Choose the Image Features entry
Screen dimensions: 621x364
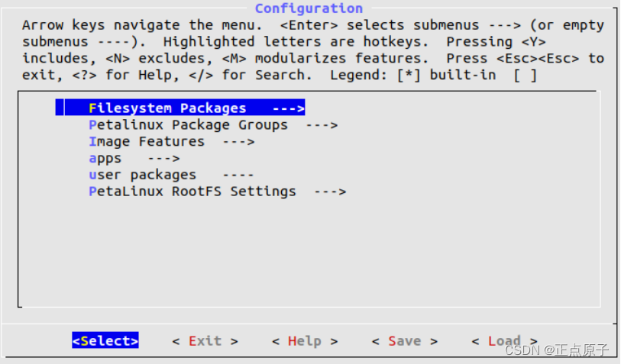click(147, 142)
